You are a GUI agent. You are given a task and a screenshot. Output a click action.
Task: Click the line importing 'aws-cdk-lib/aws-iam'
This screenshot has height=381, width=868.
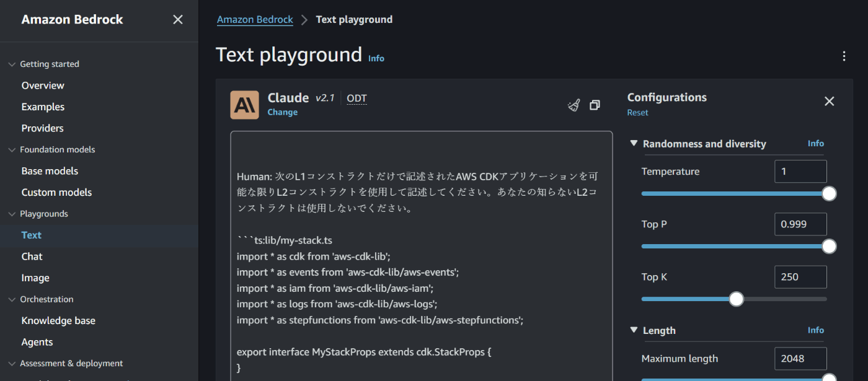click(335, 289)
